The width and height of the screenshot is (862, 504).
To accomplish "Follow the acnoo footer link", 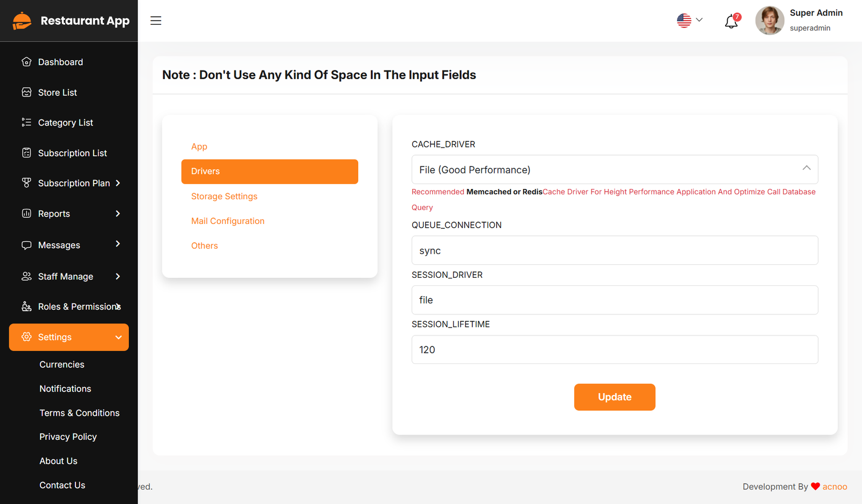I will [x=835, y=487].
